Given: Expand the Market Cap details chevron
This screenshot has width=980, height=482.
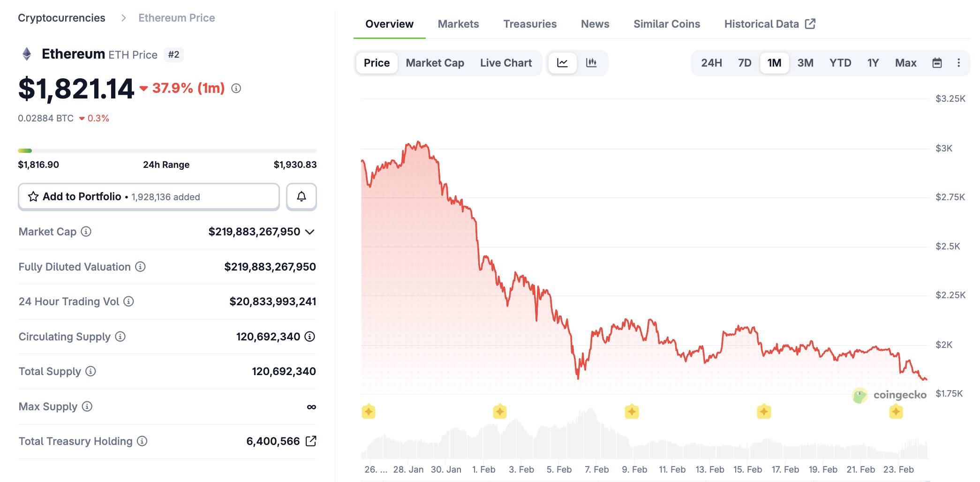Looking at the screenshot, I should 309,232.
